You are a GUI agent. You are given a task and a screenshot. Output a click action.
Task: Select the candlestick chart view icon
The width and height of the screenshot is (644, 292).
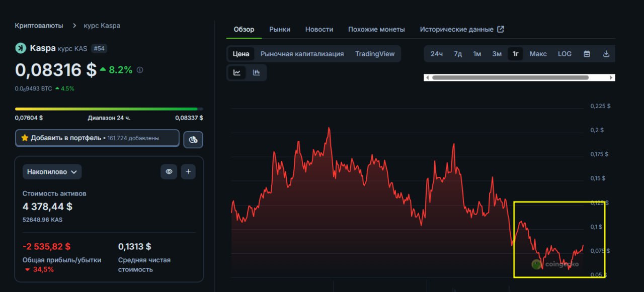[257, 72]
